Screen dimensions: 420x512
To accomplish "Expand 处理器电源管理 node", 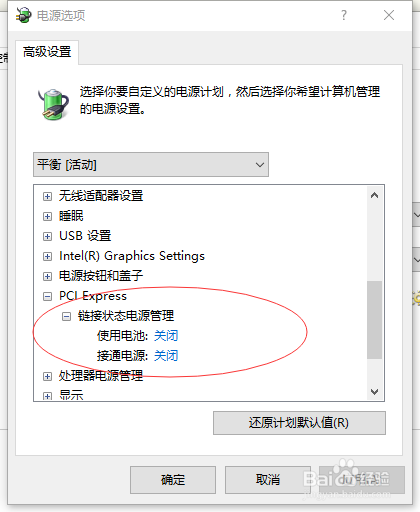I will click(x=47, y=376).
